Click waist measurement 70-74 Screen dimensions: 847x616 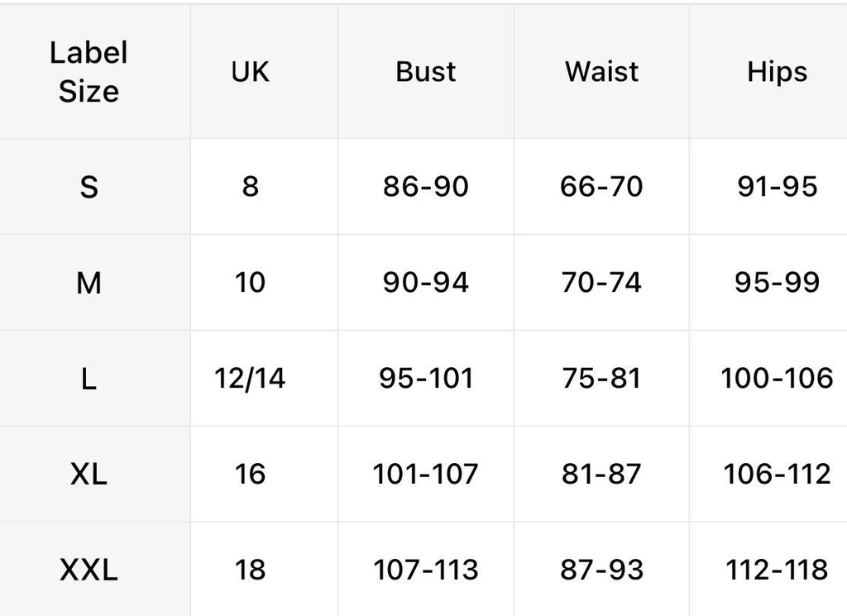(x=601, y=283)
